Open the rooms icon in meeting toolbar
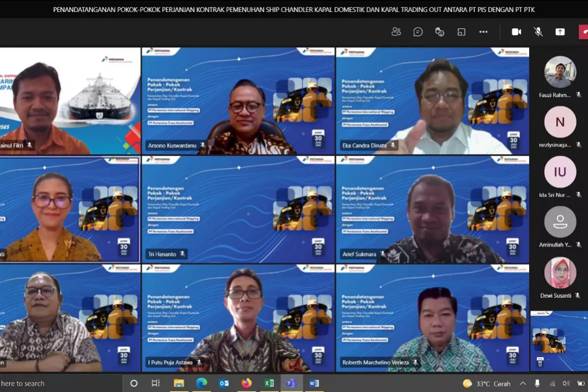Image resolution: width=588 pixels, height=392 pixels. 461,32
